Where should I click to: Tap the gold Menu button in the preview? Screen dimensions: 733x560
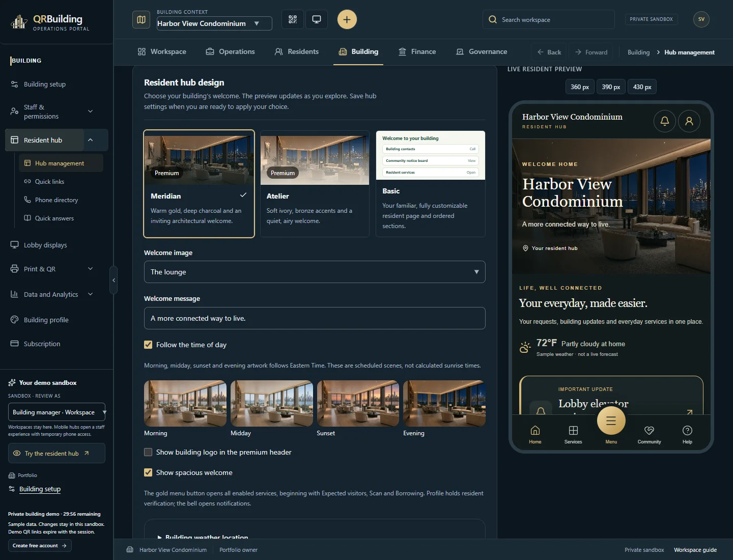[611, 421]
